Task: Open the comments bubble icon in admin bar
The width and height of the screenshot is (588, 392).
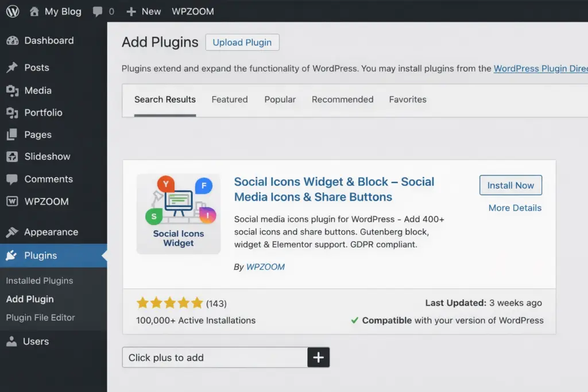Action: [98, 11]
